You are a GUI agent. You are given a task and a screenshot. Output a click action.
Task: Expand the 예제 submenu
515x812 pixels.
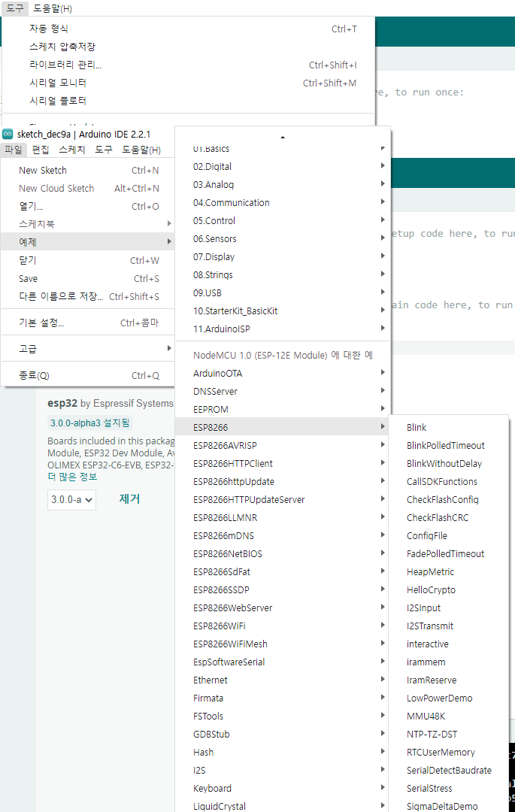[88, 242]
